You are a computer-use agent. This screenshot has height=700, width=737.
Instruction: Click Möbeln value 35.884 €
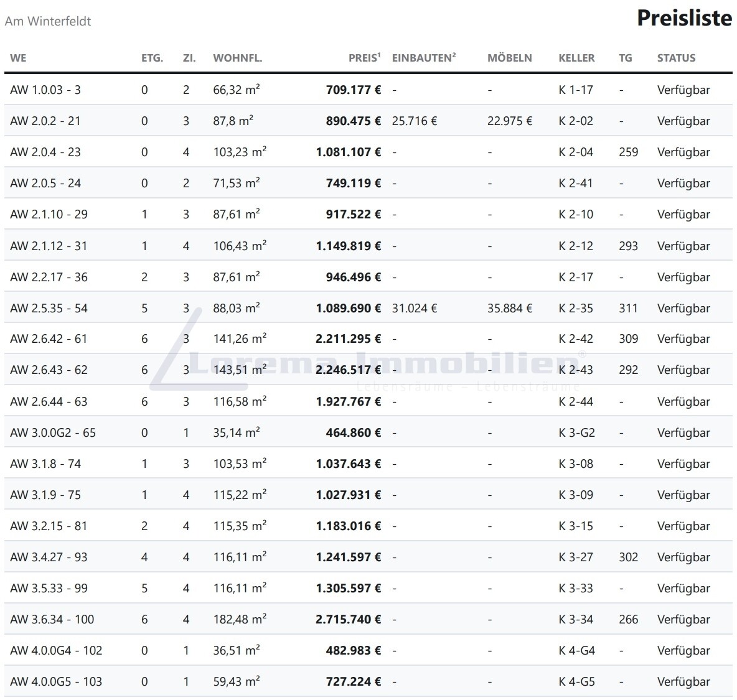(x=510, y=309)
